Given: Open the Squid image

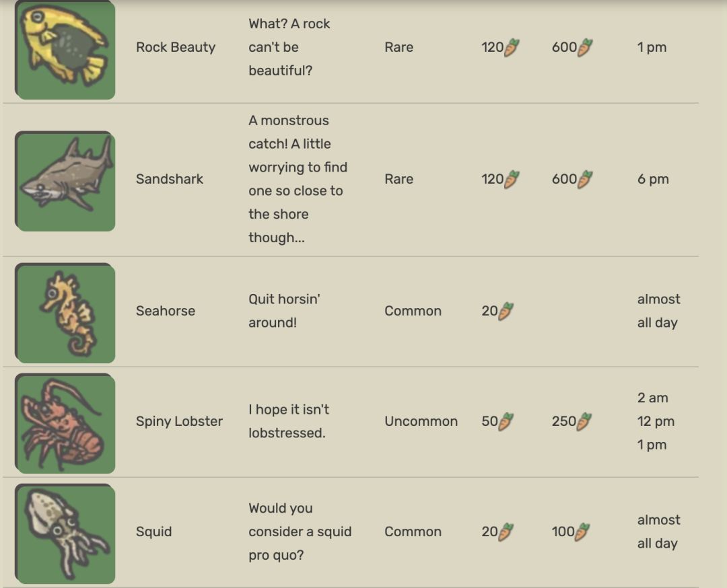Looking at the screenshot, I should click(65, 534).
